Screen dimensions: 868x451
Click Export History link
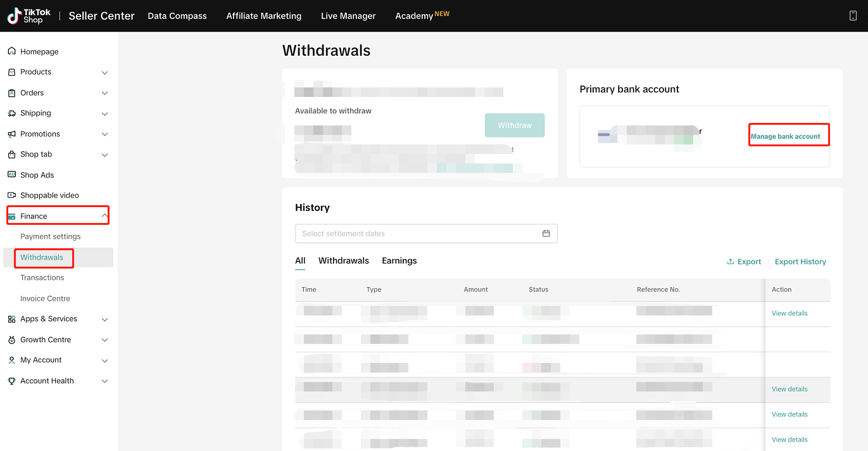click(x=800, y=262)
